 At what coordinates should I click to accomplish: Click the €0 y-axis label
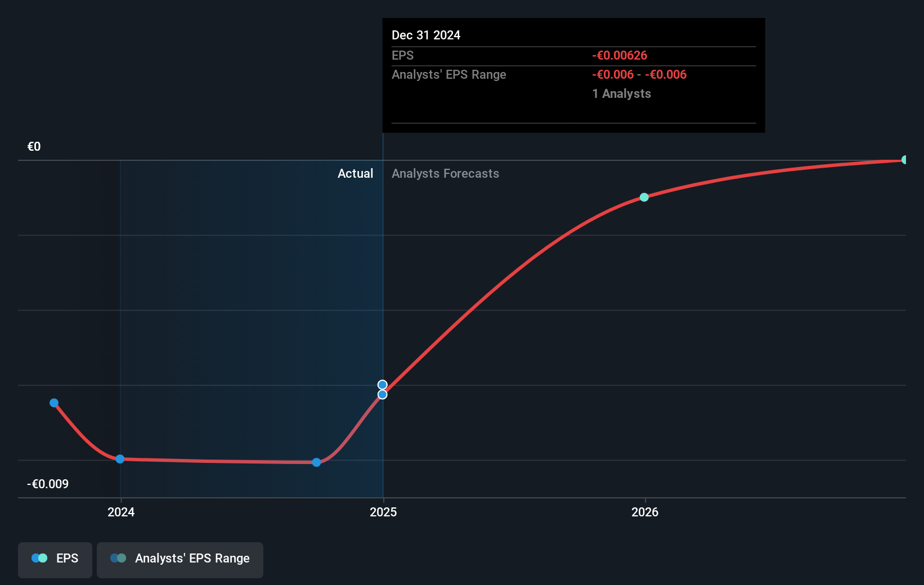(34, 147)
